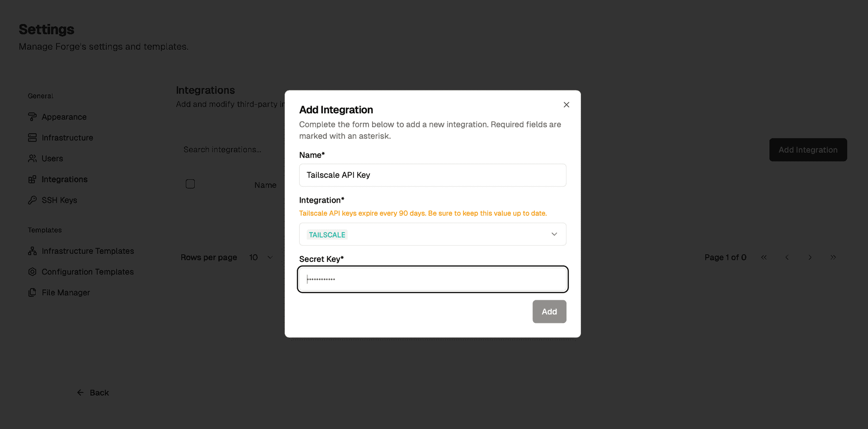Click the Integration* label
The image size is (868, 429).
[321, 200]
